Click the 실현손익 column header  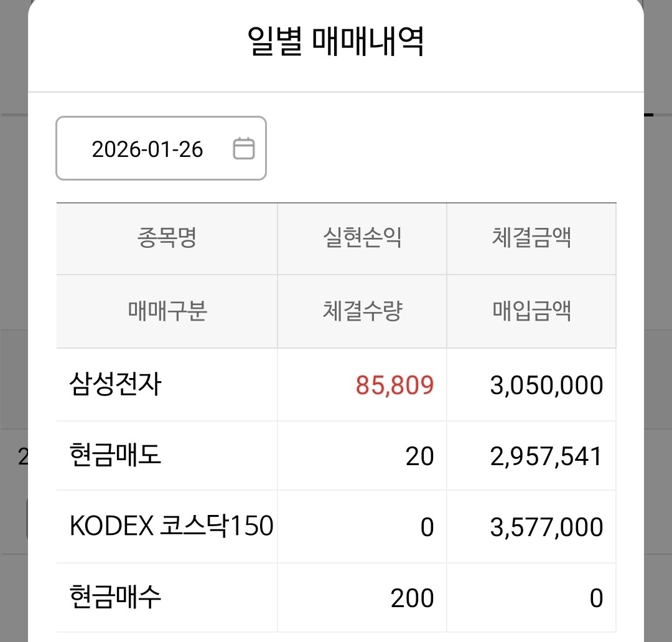click(362, 238)
